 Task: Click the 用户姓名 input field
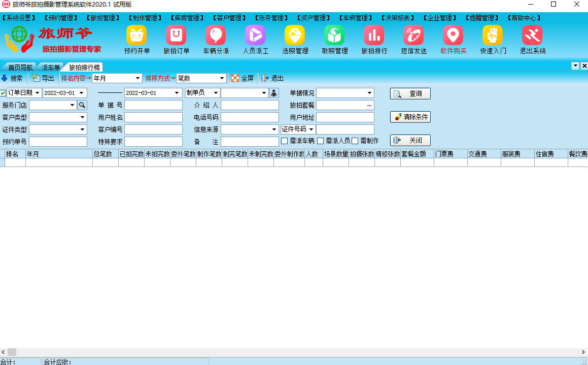coord(153,117)
